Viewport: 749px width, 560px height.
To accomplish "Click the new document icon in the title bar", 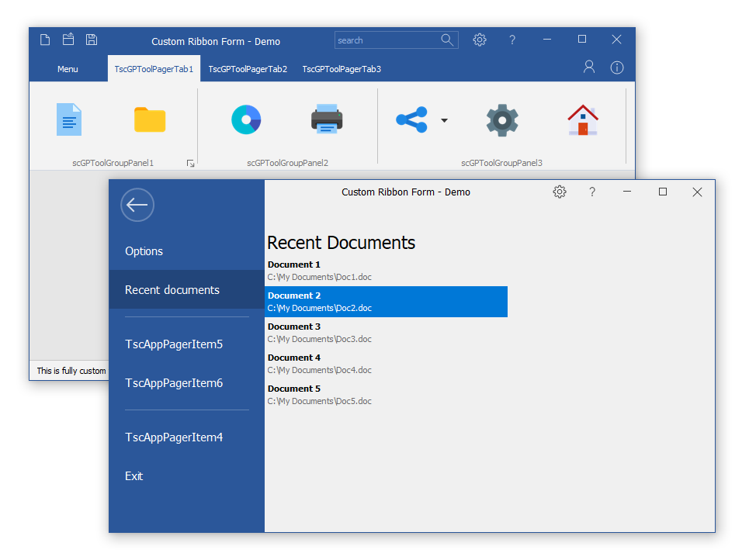I will [x=45, y=40].
